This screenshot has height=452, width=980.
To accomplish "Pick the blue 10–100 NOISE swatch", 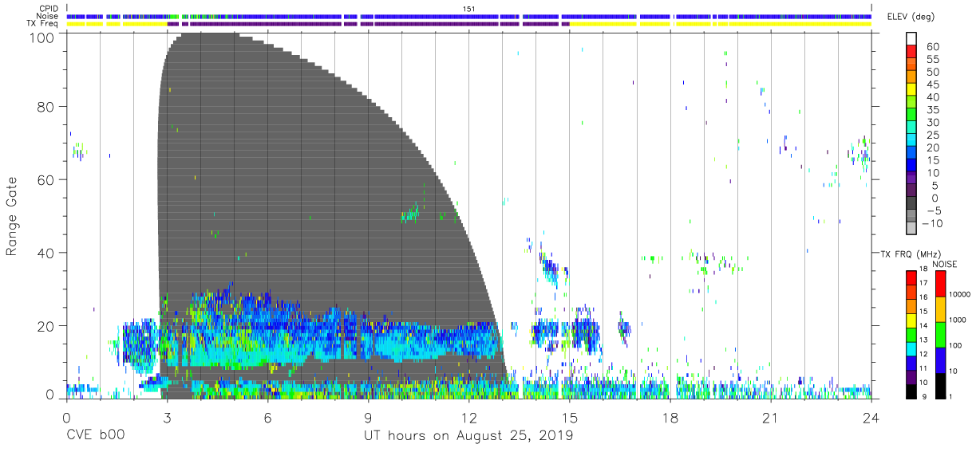I will [x=940, y=360].
